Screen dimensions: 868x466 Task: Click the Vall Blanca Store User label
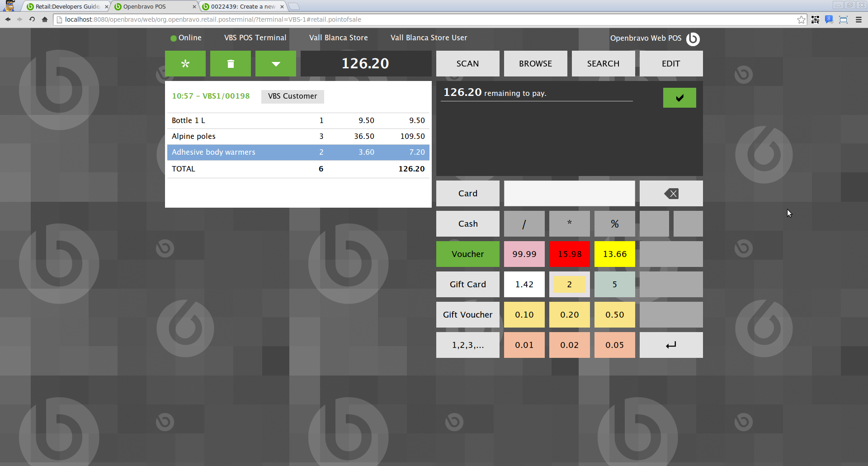(429, 38)
